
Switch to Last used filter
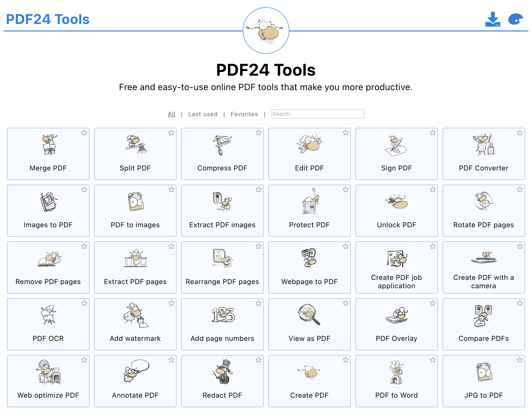pyautogui.click(x=203, y=114)
